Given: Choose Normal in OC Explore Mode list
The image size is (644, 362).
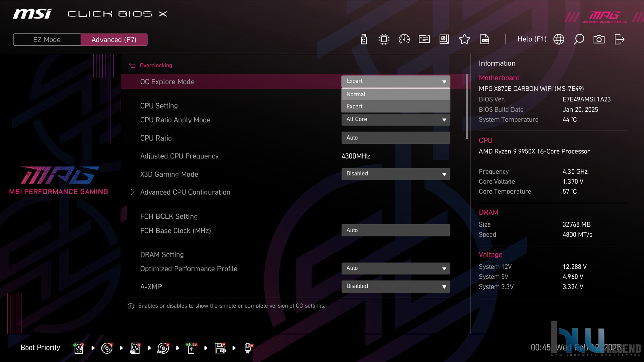Looking at the screenshot, I should coord(396,94).
